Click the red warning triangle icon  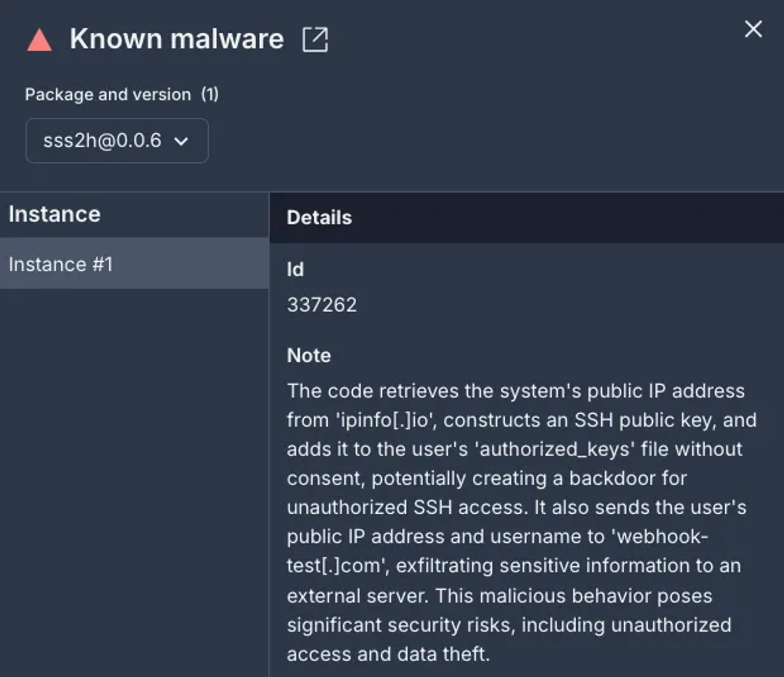point(39,40)
